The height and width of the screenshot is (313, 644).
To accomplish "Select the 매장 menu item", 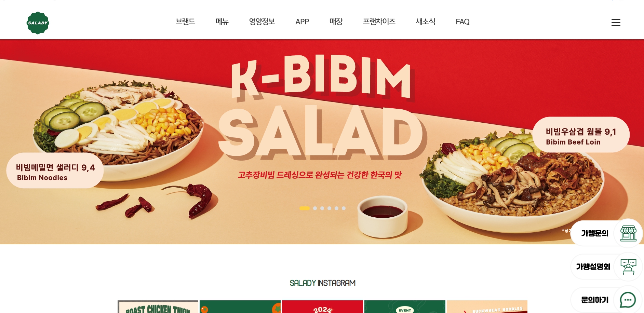I will 336,22.
